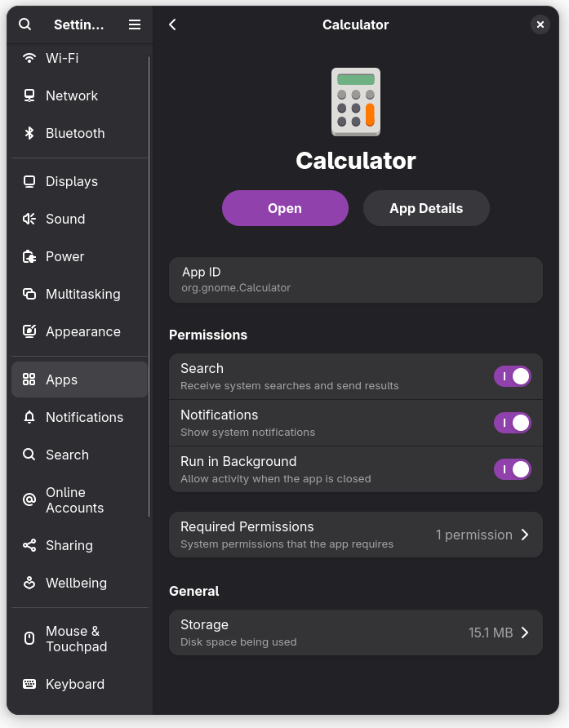Disable the Search permission switch
This screenshot has width=569, height=728.
tap(512, 376)
